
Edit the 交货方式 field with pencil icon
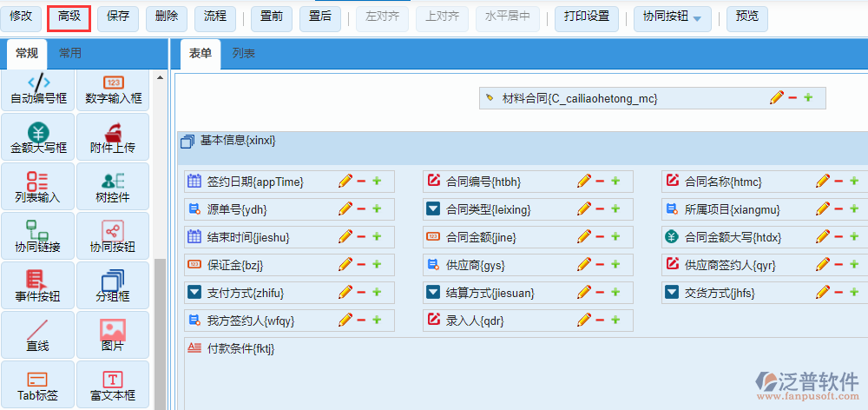coord(823,292)
